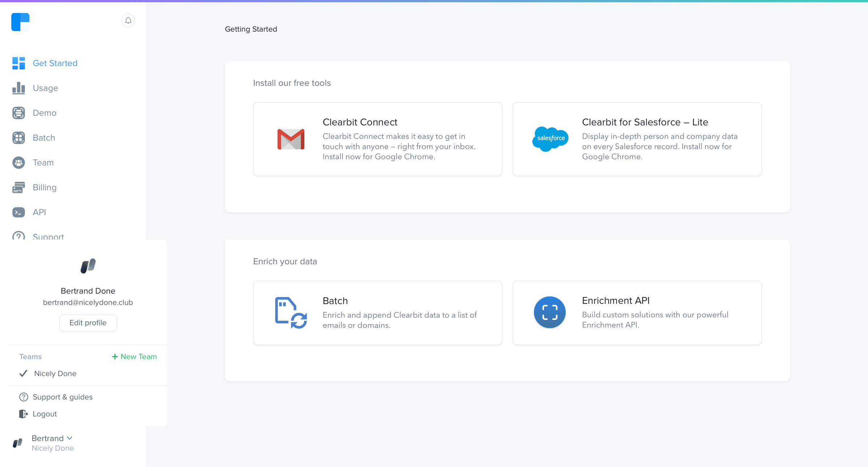This screenshot has height=467, width=868.
Task: Open the Clearbit Connect card title
Action: point(360,122)
